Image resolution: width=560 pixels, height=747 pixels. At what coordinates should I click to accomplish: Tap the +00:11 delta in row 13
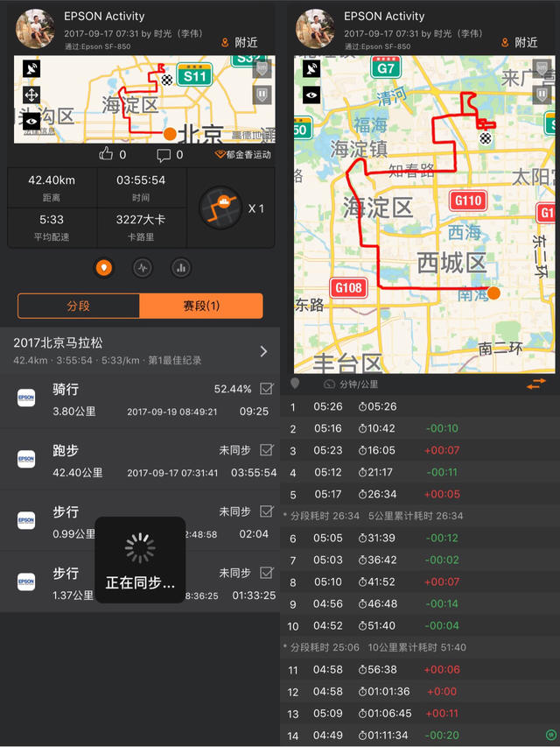[x=441, y=713]
